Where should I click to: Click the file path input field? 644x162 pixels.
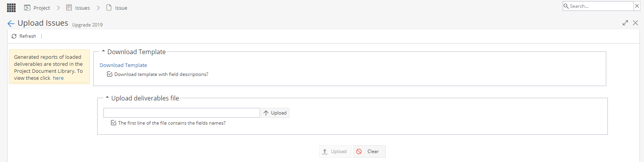click(182, 113)
